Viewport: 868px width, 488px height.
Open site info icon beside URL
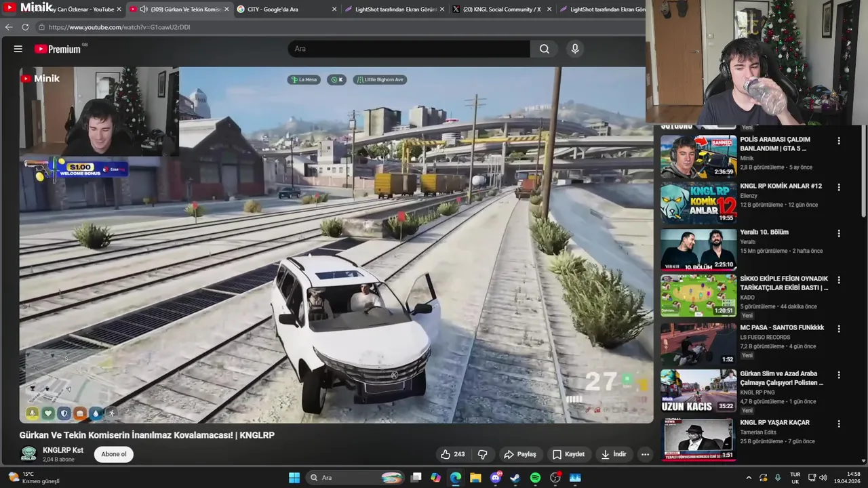pyautogui.click(x=41, y=27)
